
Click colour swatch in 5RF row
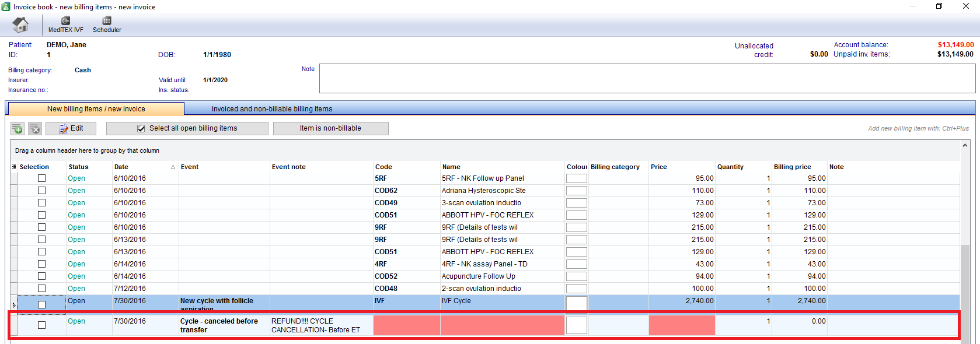(x=576, y=178)
